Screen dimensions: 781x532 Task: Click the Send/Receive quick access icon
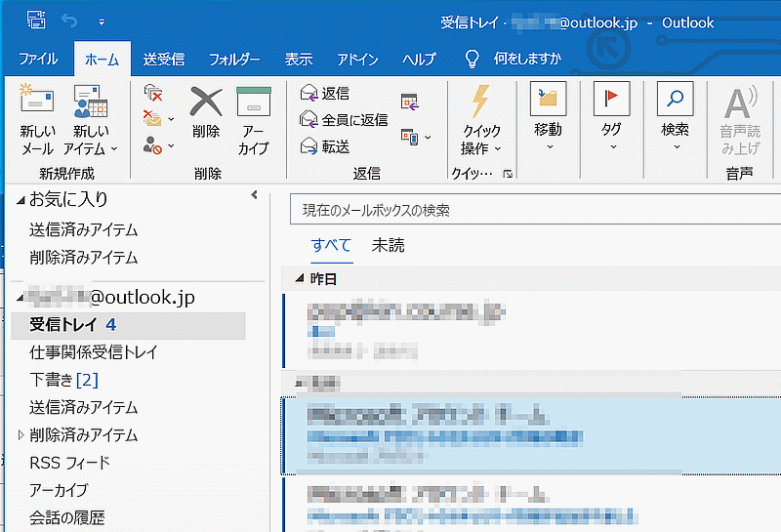36,20
